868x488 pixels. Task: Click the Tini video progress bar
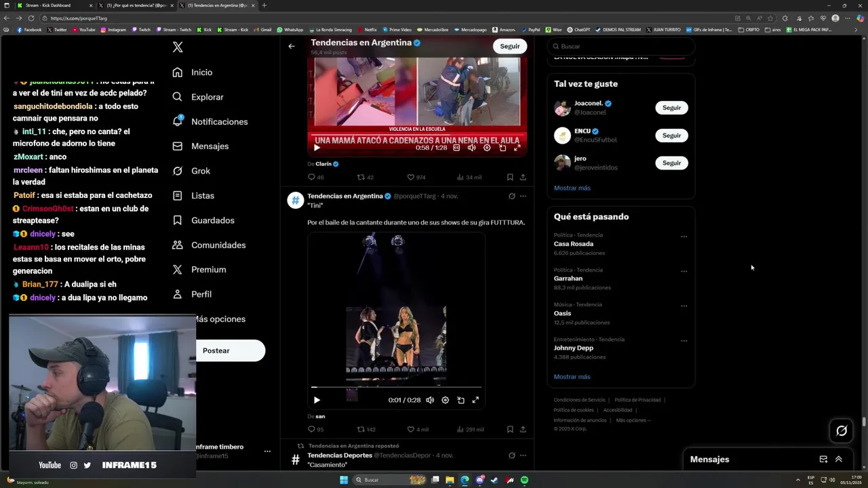(397, 387)
